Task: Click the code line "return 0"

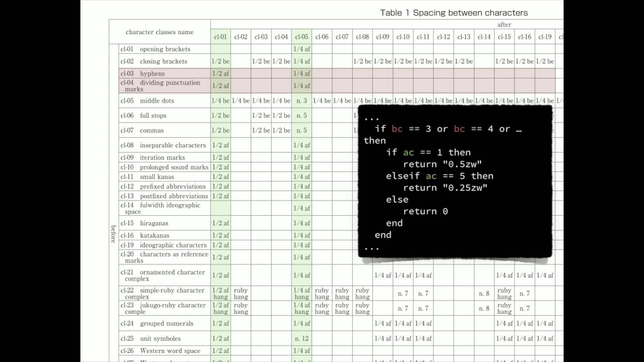Action: [425, 211]
